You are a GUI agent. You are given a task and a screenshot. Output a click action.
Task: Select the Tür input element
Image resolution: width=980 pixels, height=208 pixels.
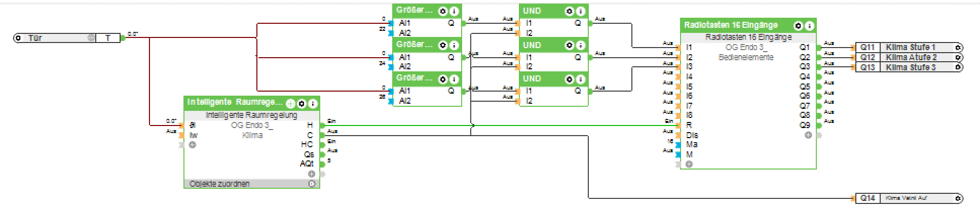point(67,38)
